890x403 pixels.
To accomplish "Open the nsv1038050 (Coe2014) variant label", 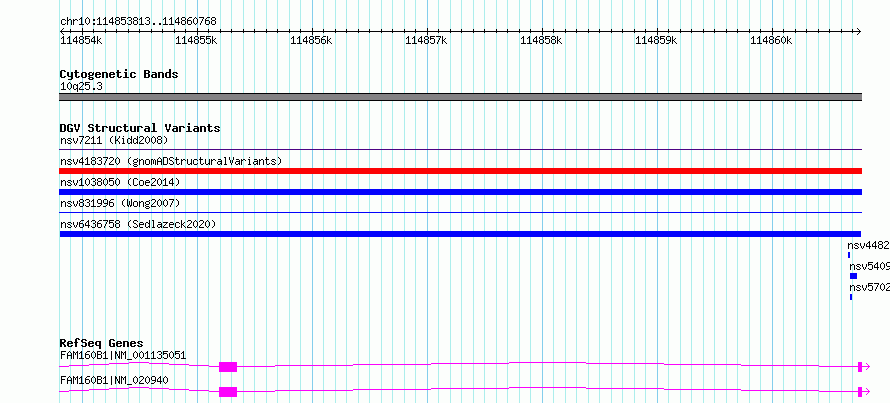I will point(120,182).
